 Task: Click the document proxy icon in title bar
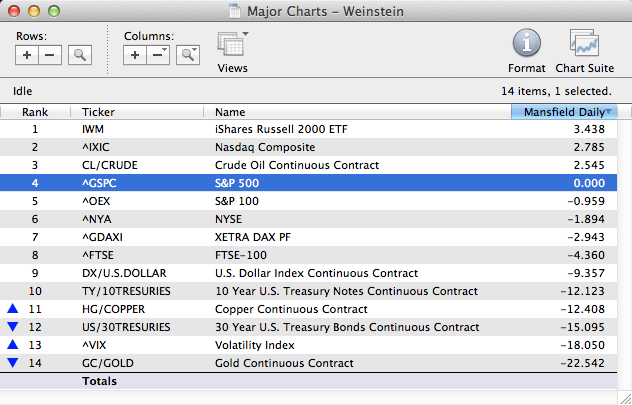coord(235,10)
